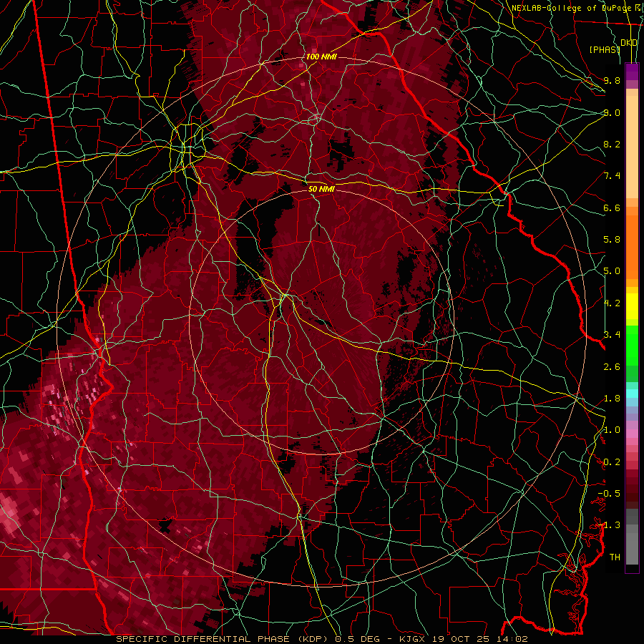Click the 8.2 value on the color scale
Image resolution: width=644 pixels, height=644 pixels.
point(612,144)
